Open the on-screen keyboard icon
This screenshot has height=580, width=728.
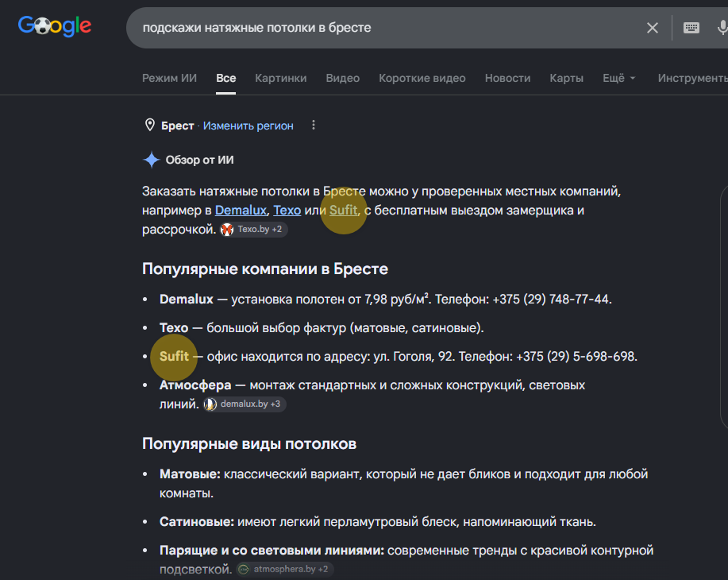(x=691, y=28)
